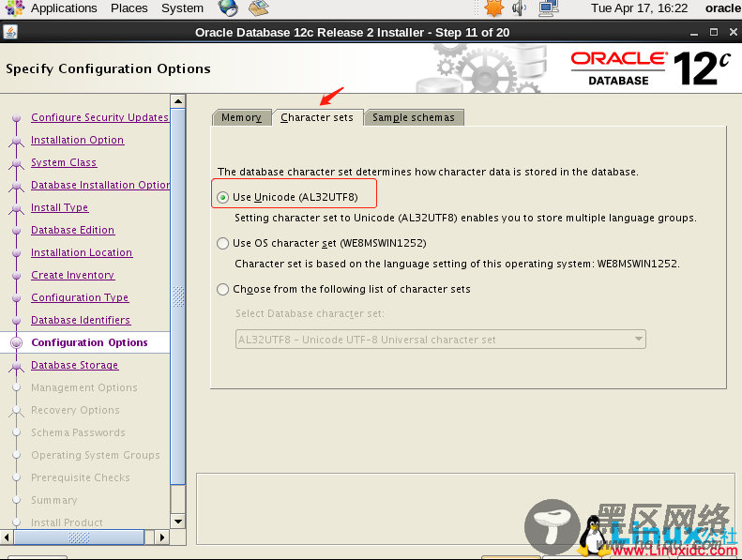Go to Installation Location step
Screen dimensions: 742x560
(82, 252)
